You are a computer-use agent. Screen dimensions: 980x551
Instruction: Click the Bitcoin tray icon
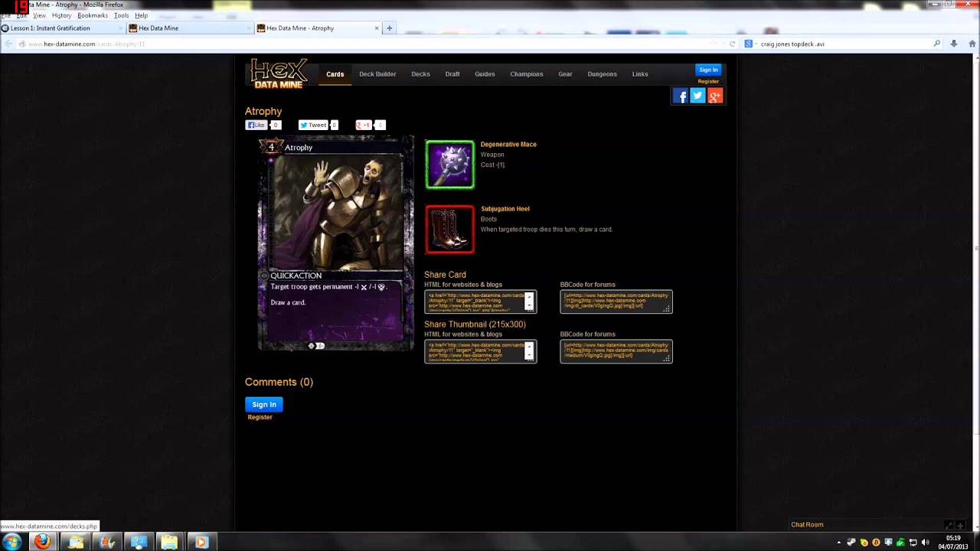(x=876, y=543)
